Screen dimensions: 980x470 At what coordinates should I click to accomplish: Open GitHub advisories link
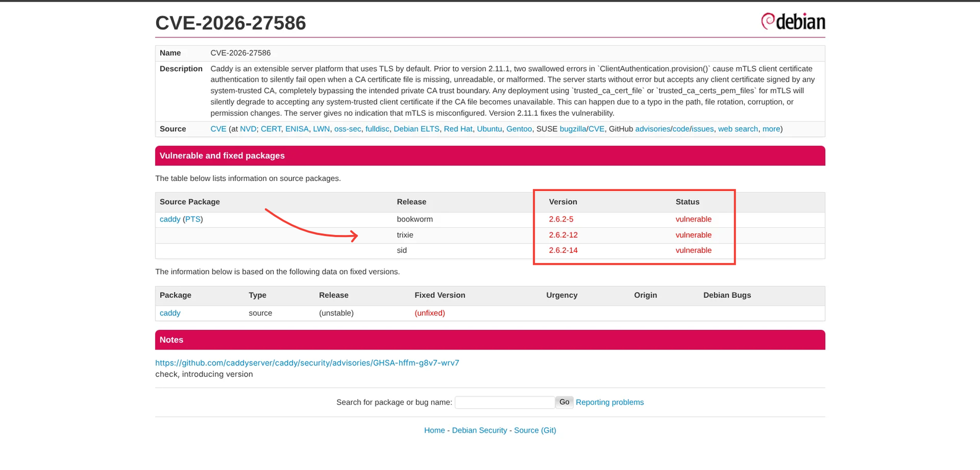tap(652, 129)
